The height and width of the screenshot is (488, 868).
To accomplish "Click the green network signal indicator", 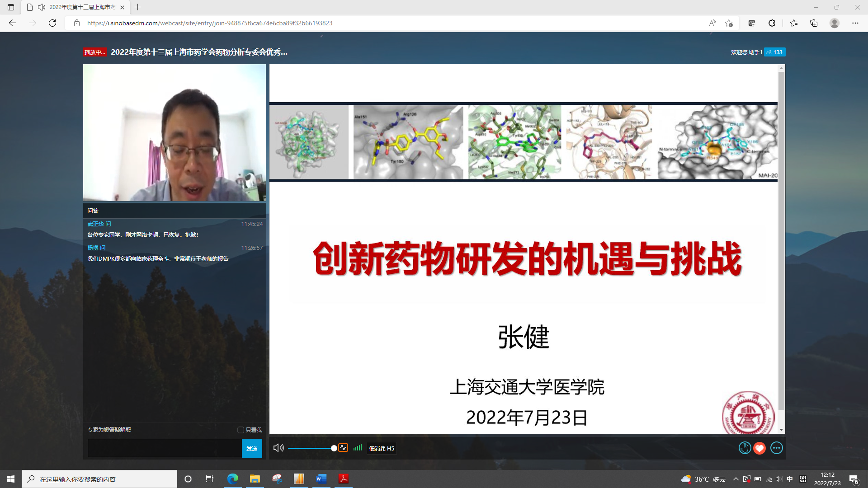I will (358, 448).
